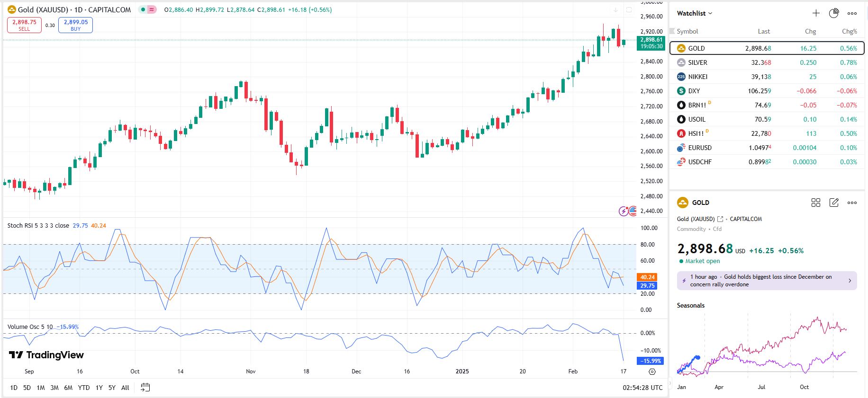The height and width of the screenshot is (398, 868).
Task: Expand the Gold news headline chevron
Action: (850, 281)
